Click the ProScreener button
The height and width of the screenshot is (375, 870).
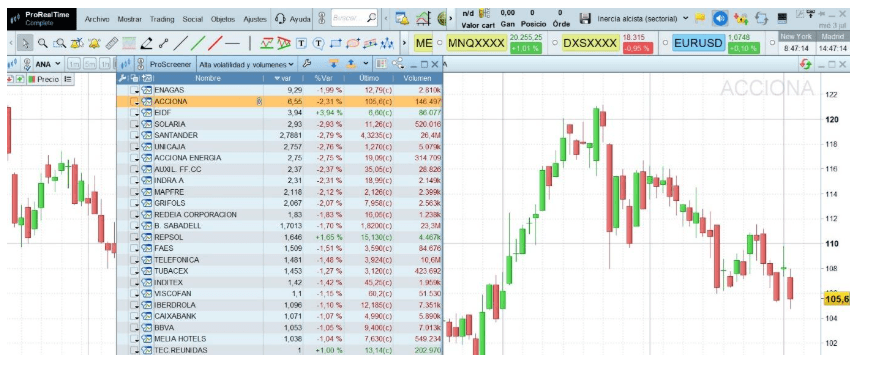170,64
